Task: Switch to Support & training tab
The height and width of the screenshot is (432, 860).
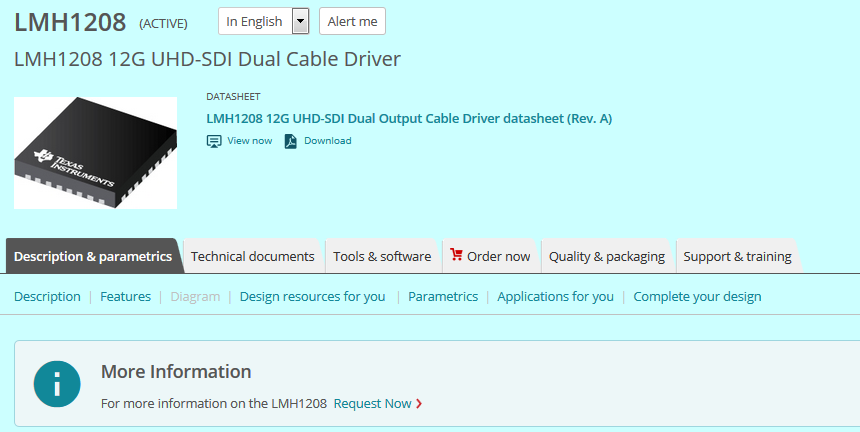Action: point(737,256)
